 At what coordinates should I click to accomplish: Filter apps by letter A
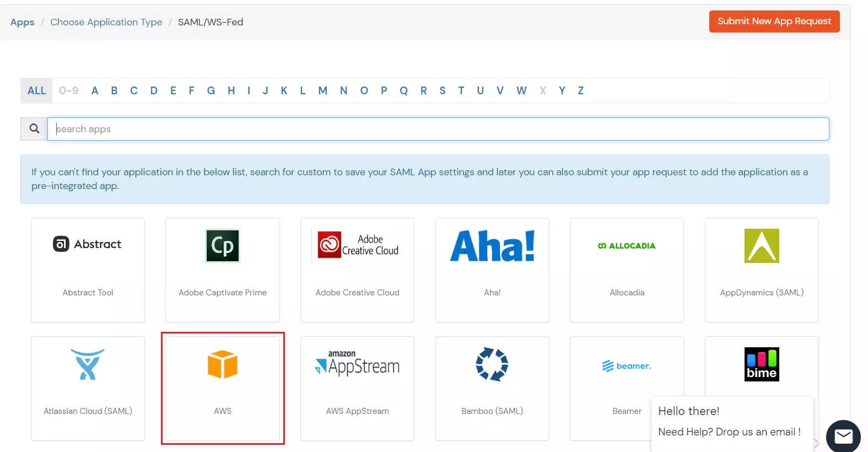tap(95, 90)
